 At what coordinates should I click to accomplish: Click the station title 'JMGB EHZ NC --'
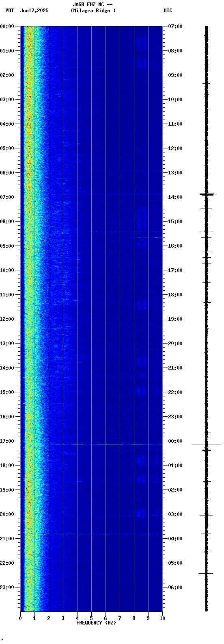93,4
